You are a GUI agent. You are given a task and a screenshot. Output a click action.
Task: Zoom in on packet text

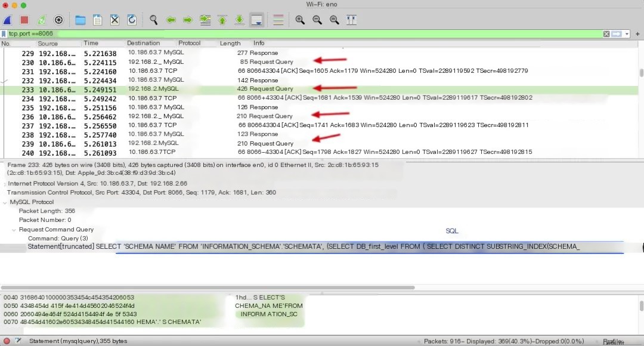(300, 20)
